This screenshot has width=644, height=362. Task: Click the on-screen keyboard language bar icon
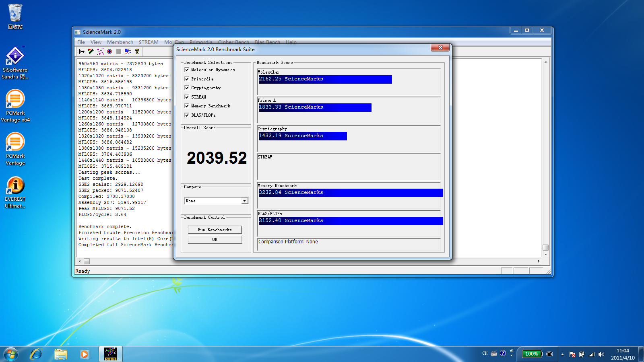point(494,354)
